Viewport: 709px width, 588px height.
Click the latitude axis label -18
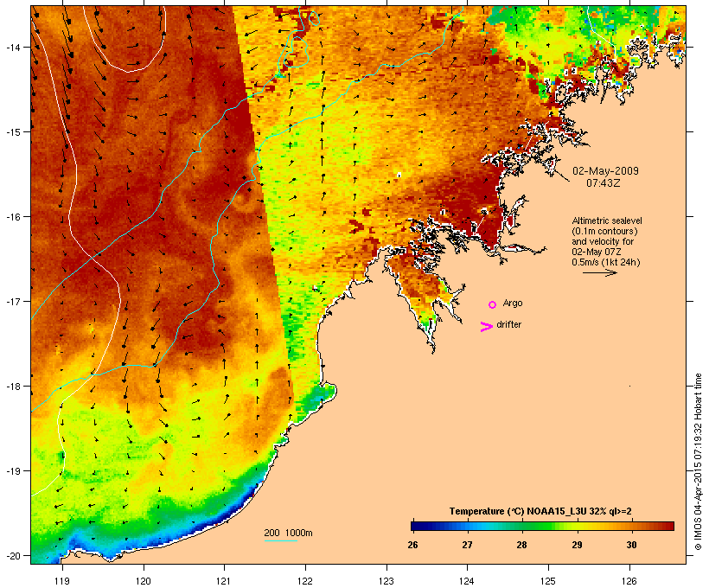point(13,387)
